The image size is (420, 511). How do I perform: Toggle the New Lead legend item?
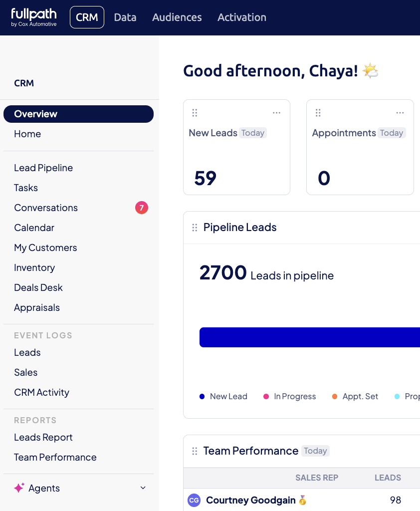[223, 397]
